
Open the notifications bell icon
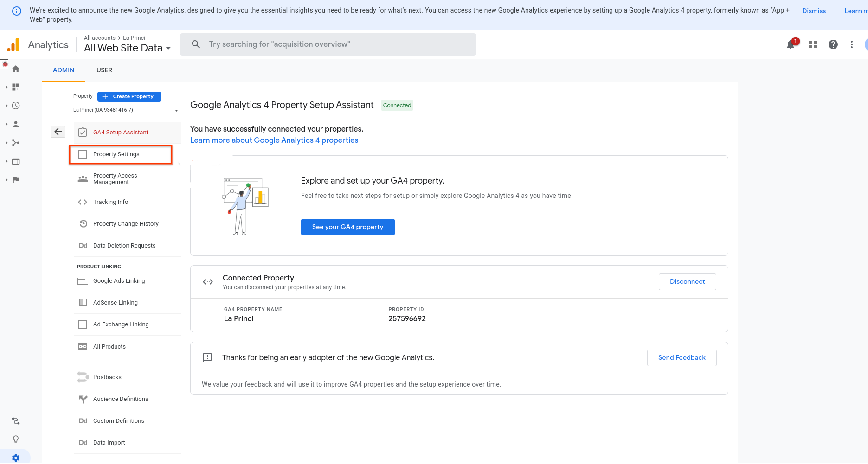[791, 44]
